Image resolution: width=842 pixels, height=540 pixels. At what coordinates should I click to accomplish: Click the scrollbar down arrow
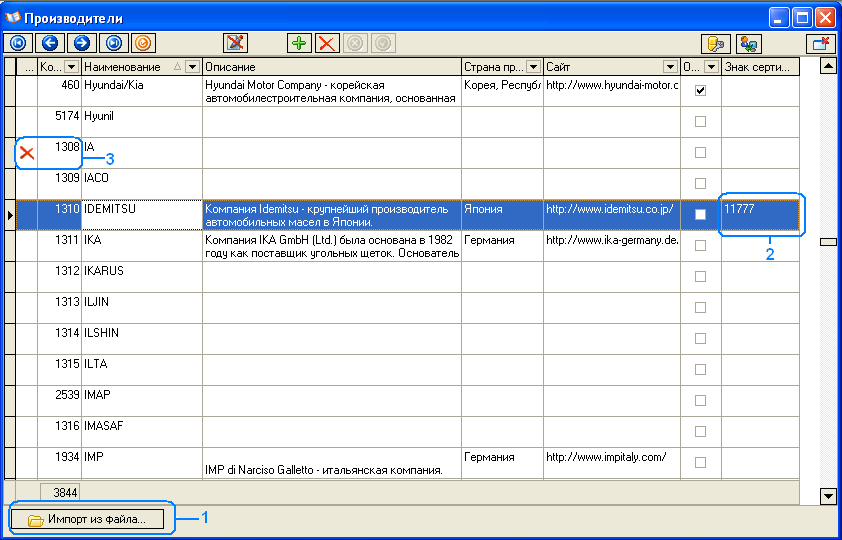(x=828, y=497)
